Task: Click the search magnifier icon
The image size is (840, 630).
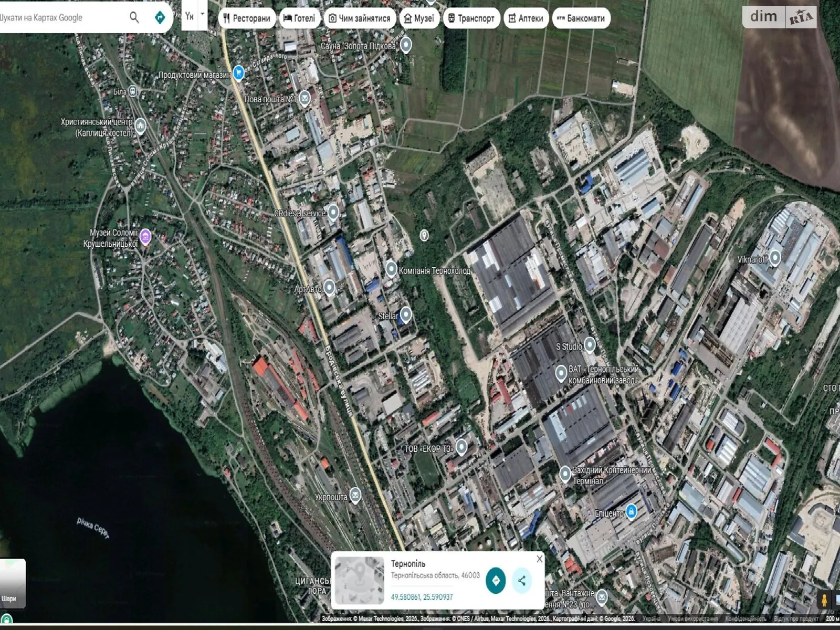Action: 134,17
